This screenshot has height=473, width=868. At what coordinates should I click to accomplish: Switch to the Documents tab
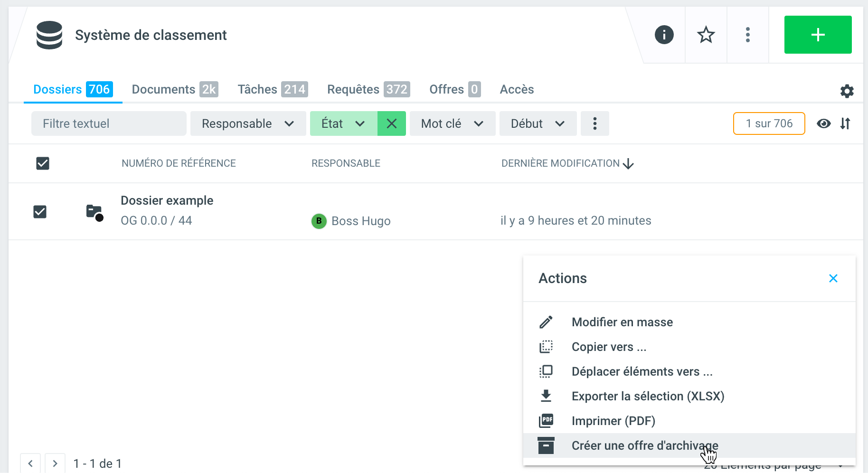click(x=174, y=89)
